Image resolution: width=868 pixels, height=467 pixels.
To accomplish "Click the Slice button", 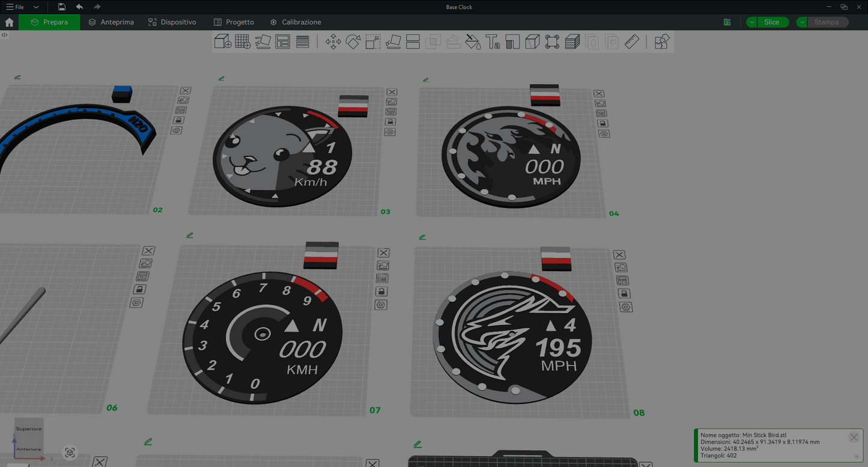I will [x=772, y=22].
